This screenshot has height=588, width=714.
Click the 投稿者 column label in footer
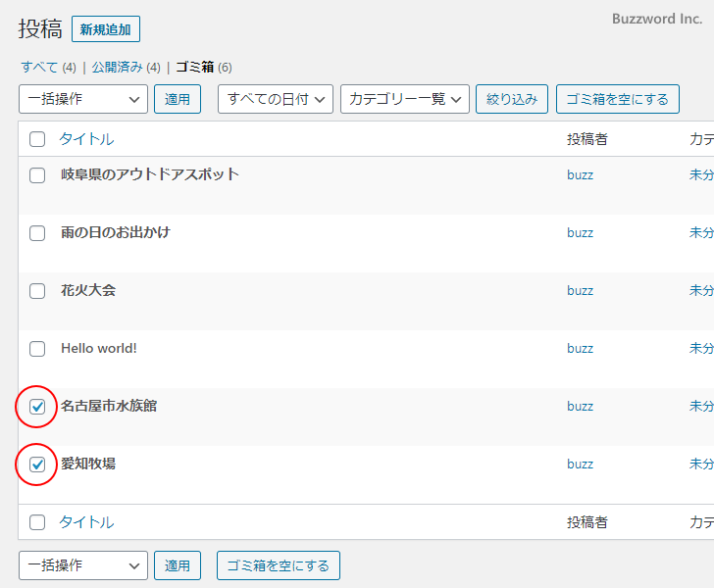click(587, 522)
